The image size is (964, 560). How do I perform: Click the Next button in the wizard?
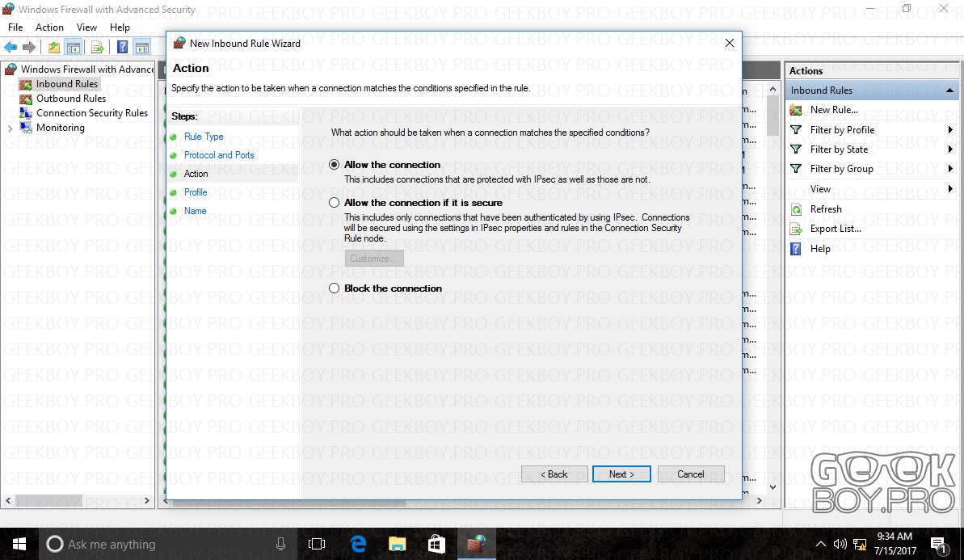click(x=621, y=474)
